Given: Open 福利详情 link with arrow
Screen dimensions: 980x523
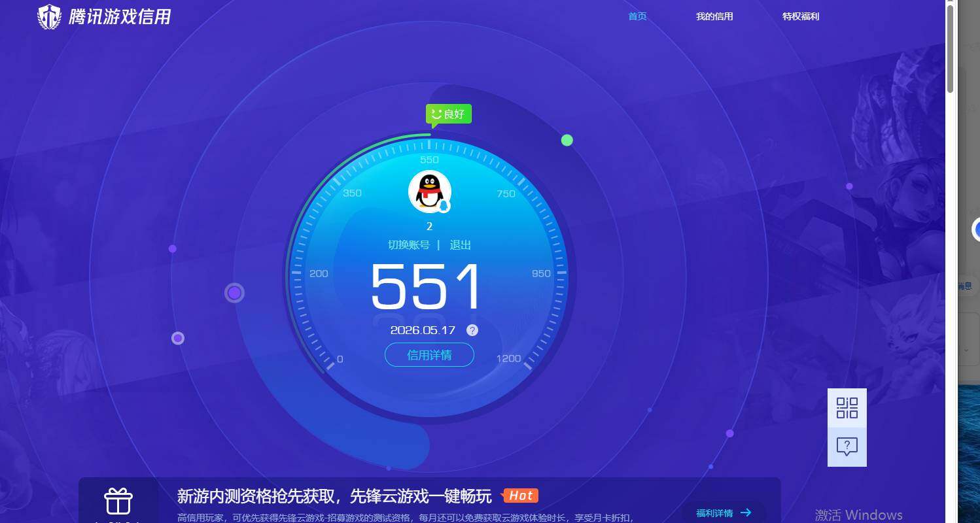Looking at the screenshot, I should pos(724,513).
